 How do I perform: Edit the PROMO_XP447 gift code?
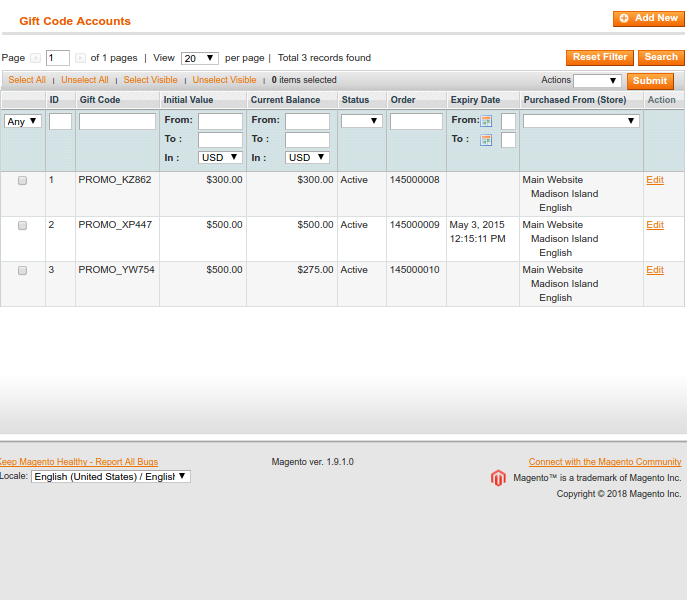655,225
